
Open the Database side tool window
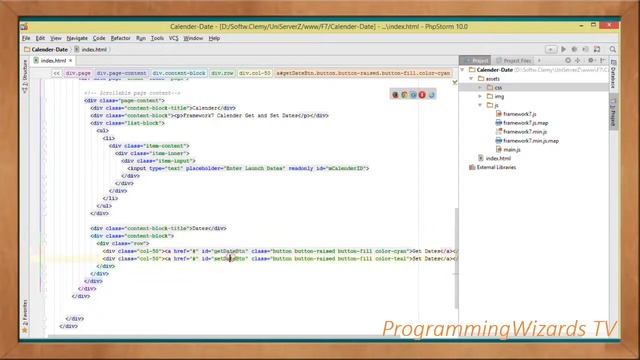pos(613,74)
